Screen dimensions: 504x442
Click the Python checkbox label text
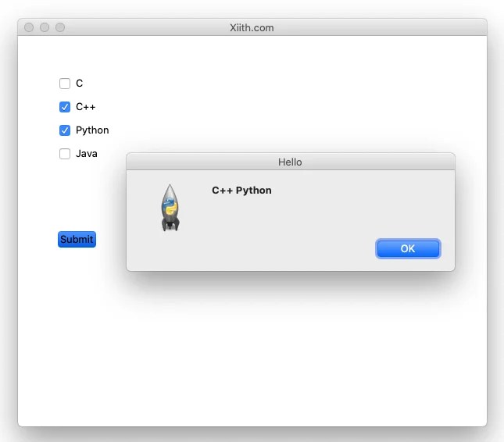(92, 130)
